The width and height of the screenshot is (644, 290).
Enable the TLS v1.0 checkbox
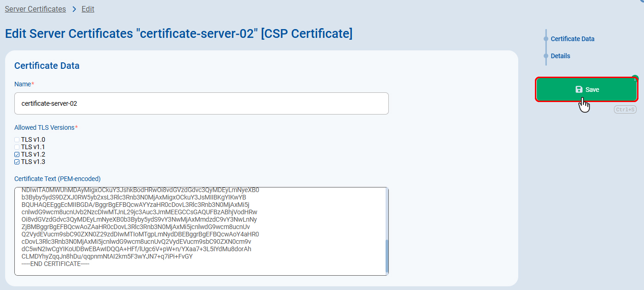17,139
